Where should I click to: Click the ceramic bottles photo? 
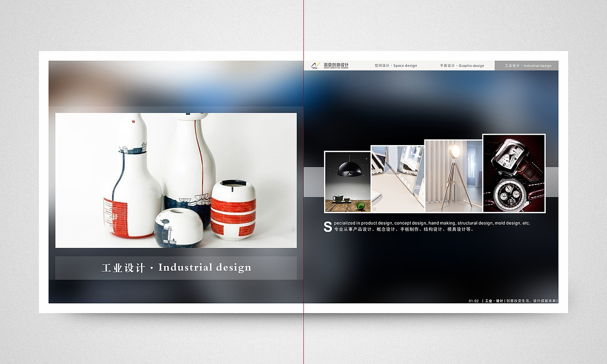[176, 180]
